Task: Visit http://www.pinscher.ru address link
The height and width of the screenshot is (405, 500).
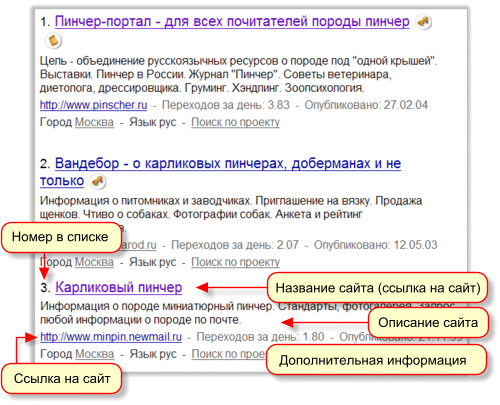Action: click(93, 105)
